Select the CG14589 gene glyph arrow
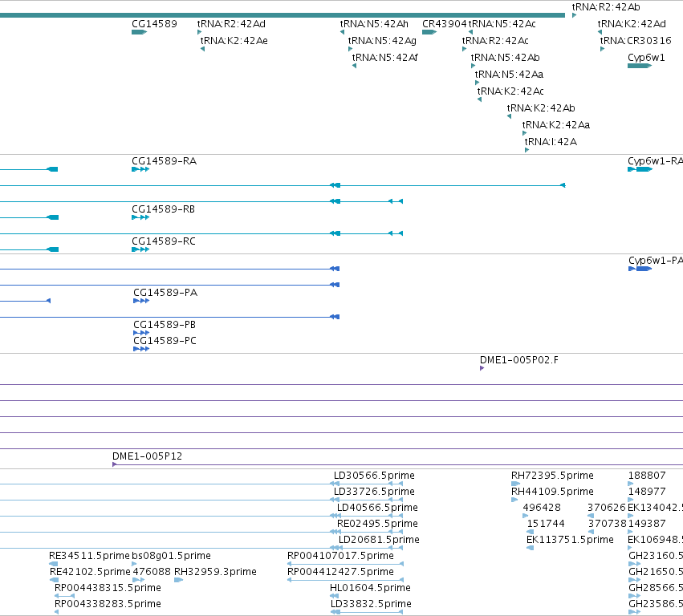 tap(139, 32)
